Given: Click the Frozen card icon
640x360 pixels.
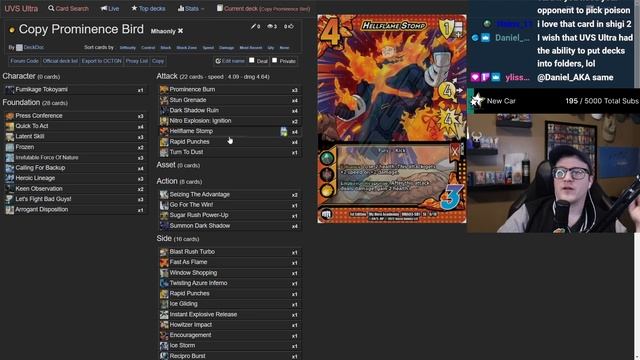Looking at the screenshot, I should click(9, 147).
